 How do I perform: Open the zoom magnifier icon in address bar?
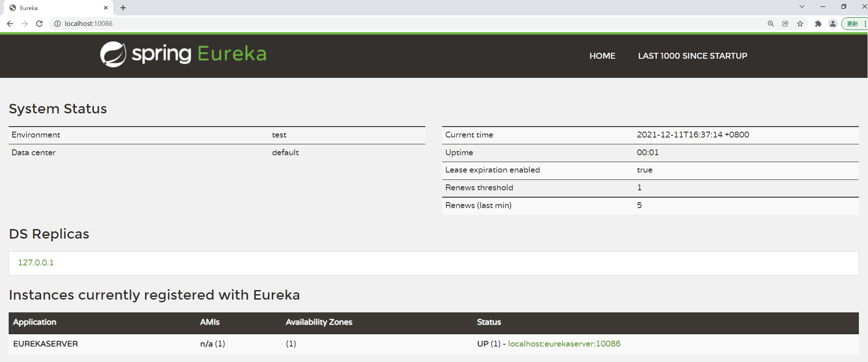coord(770,24)
